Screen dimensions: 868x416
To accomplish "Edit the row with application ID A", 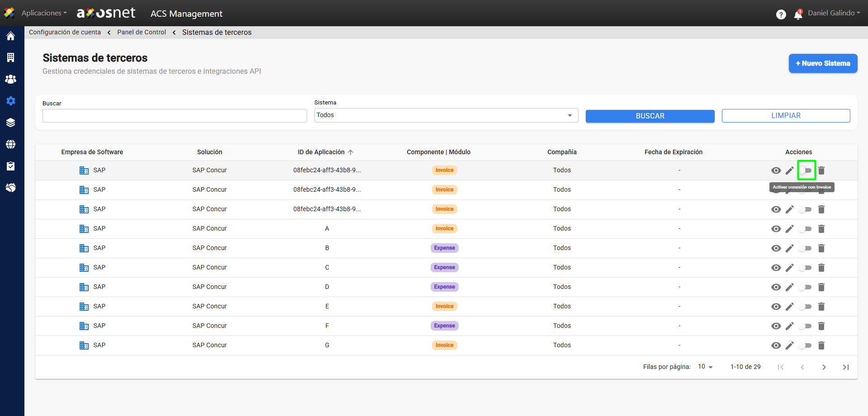I will click(789, 229).
